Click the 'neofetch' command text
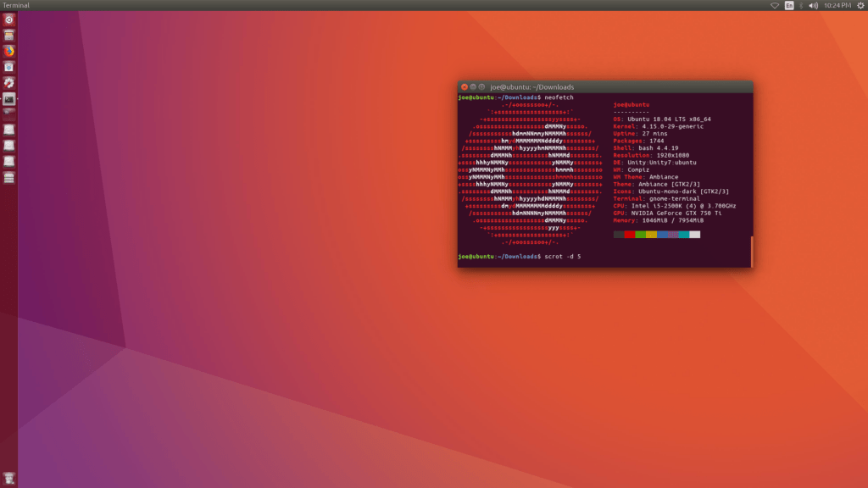This screenshot has width=868, height=488. point(559,97)
